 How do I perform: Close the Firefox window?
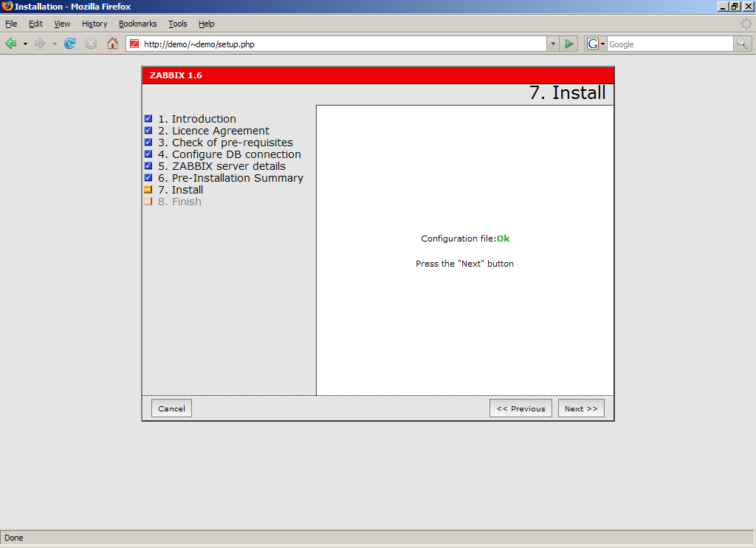point(748,6)
